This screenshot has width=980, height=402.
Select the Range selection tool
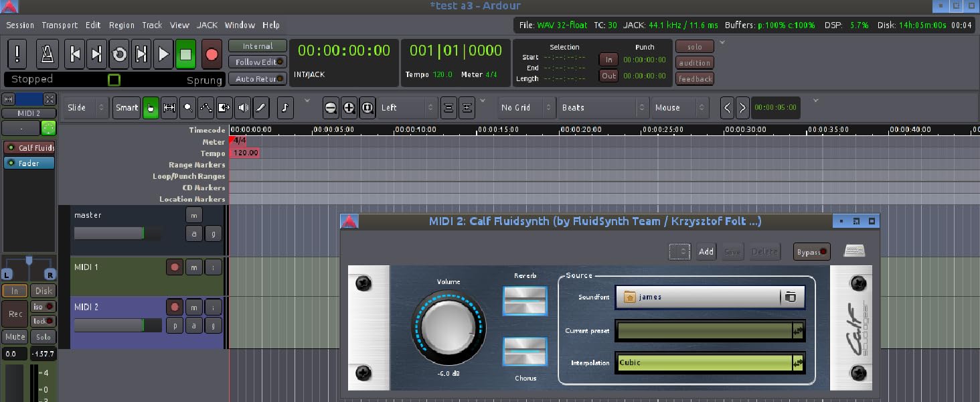coord(169,107)
